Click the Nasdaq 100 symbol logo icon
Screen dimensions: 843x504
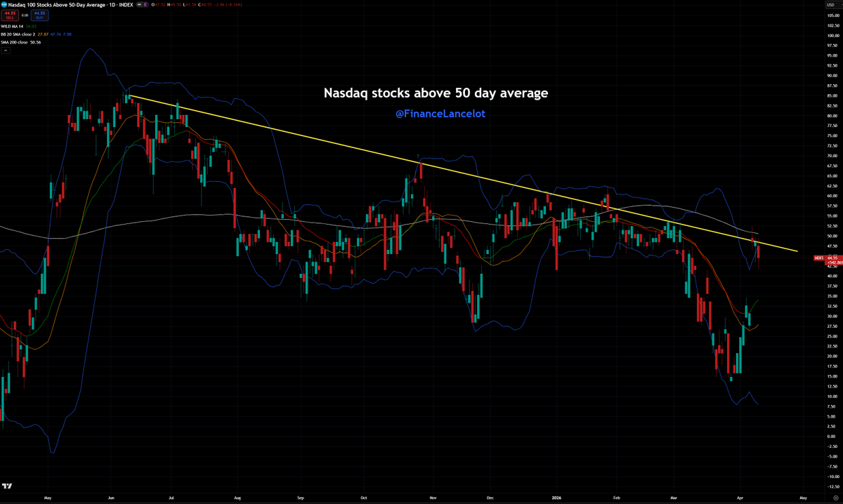click(x=4, y=5)
